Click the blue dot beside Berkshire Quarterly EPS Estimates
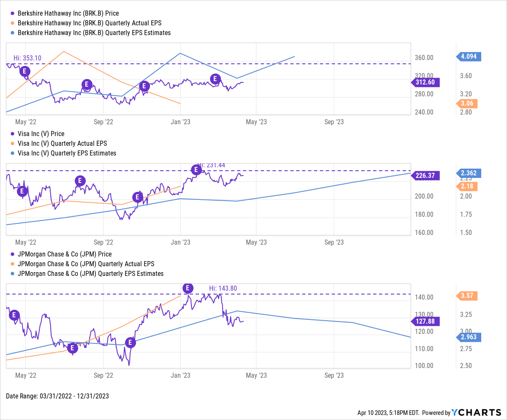This screenshot has height=420, width=507. tap(12, 33)
